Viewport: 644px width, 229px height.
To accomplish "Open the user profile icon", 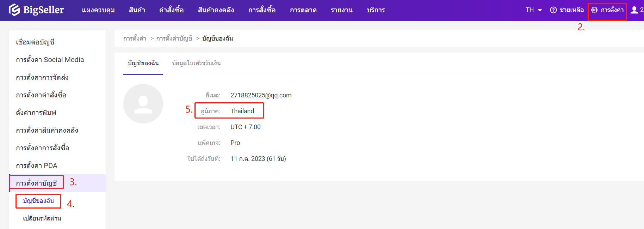I will pyautogui.click(x=634, y=10).
